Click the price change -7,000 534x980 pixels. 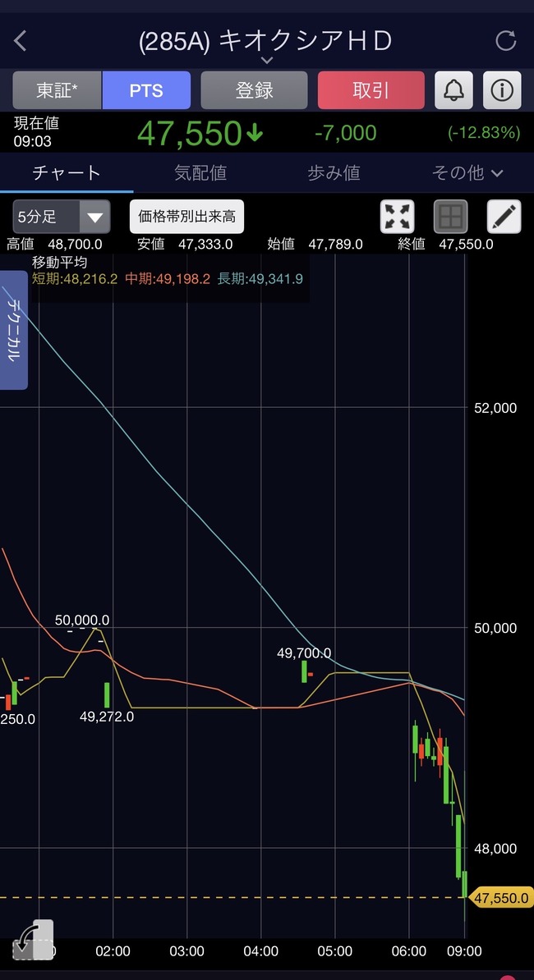(x=345, y=132)
